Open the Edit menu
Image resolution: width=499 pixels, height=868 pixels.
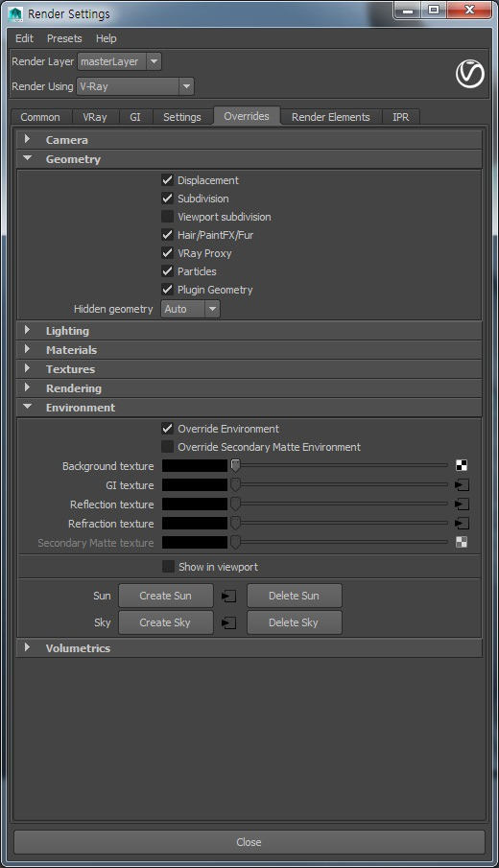(24, 38)
